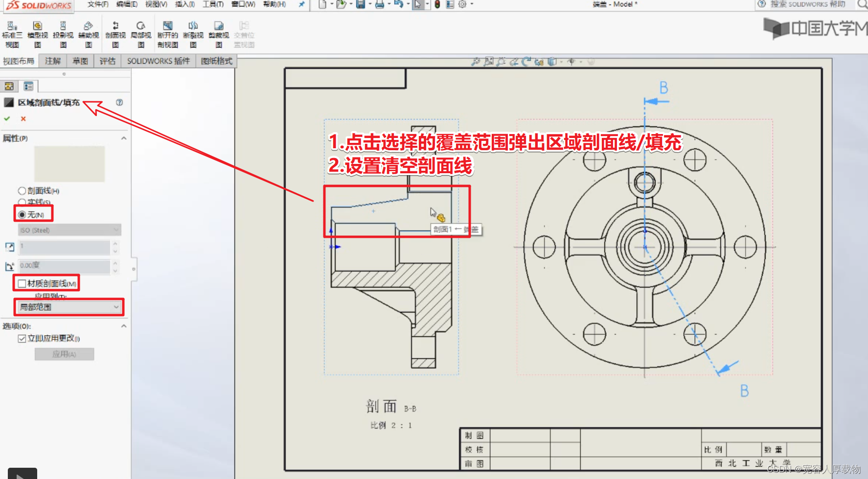Switch to the SOLIDWORKS 插件 tab

click(159, 61)
